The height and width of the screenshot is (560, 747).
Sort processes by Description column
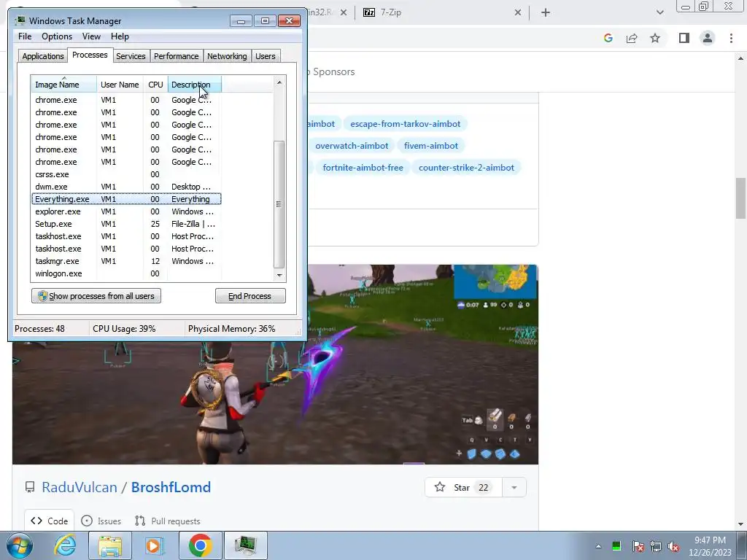pyautogui.click(x=194, y=85)
